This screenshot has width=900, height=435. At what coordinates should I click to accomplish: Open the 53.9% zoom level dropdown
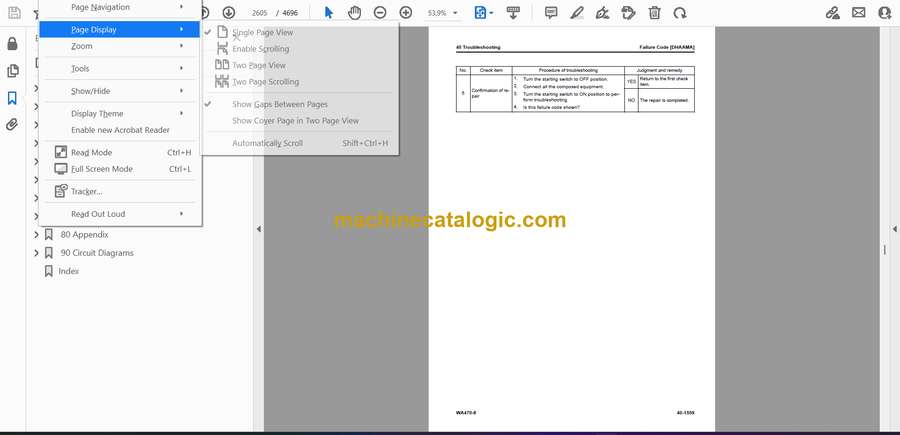[x=443, y=13]
